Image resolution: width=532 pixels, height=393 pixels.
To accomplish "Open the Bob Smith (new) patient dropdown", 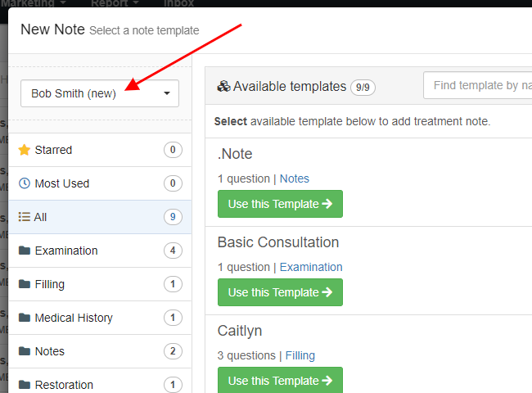I will coord(100,93).
